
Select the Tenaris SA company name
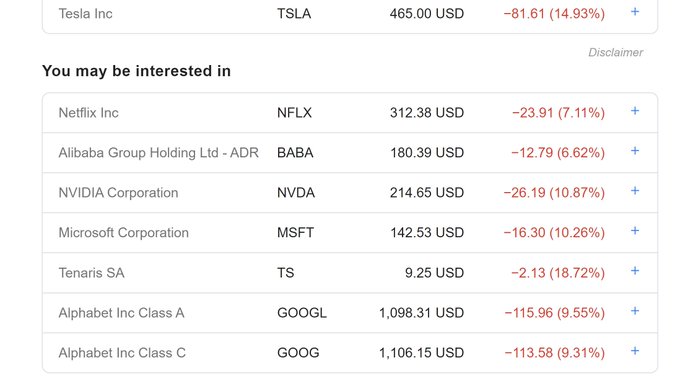(x=92, y=273)
